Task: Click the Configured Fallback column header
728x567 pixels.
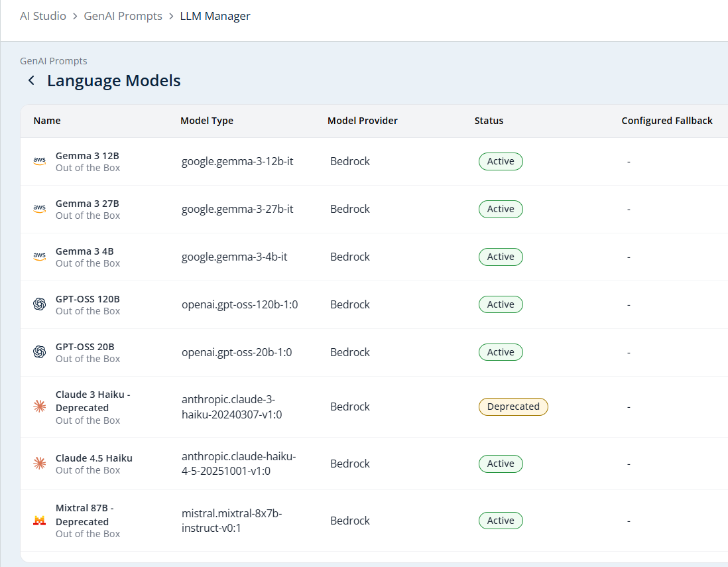Action: coord(667,121)
